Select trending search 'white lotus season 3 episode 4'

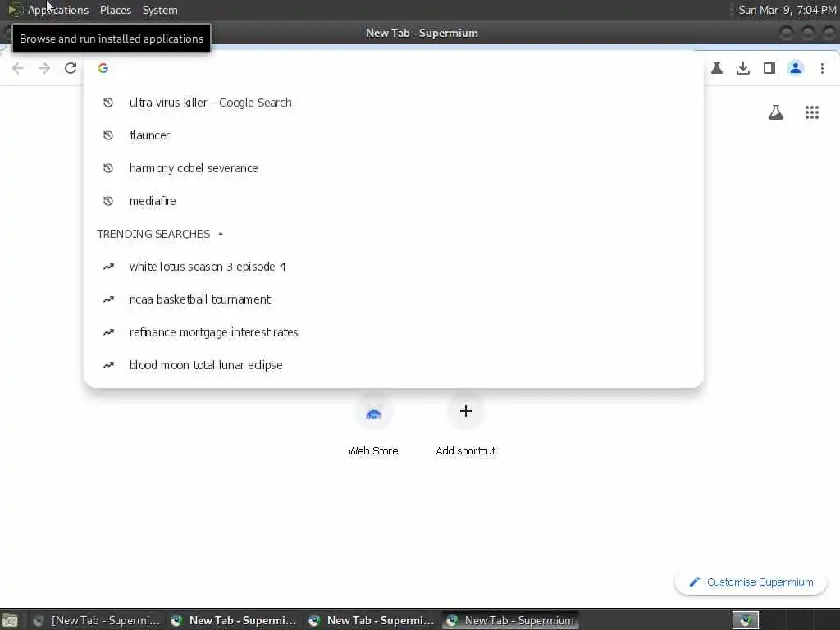click(394, 267)
